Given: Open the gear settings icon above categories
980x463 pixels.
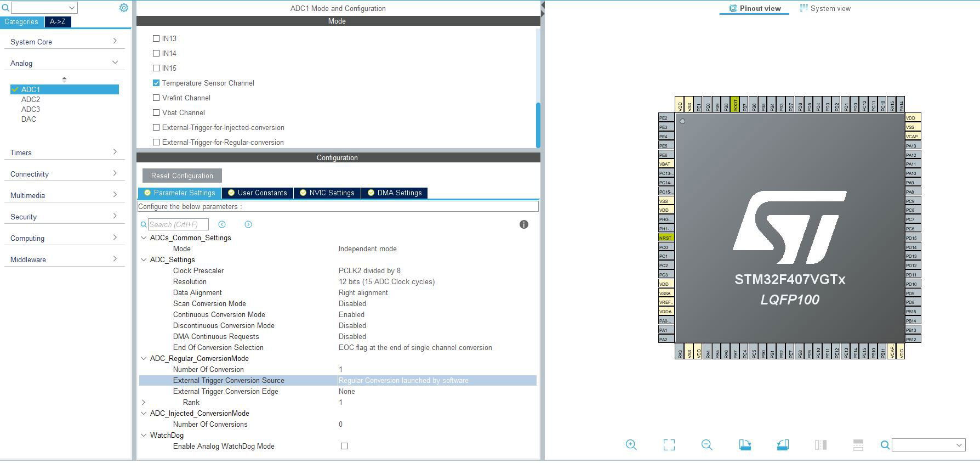Looking at the screenshot, I should 124,8.
